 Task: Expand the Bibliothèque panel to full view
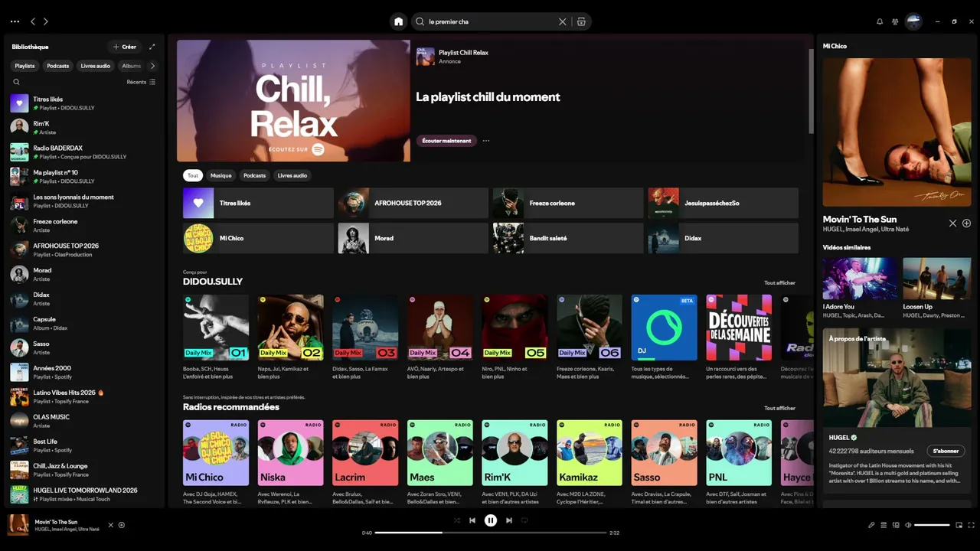[152, 47]
